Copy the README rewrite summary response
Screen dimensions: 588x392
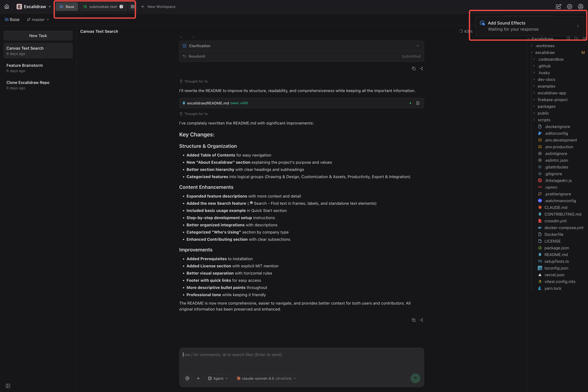click(413, 320)
